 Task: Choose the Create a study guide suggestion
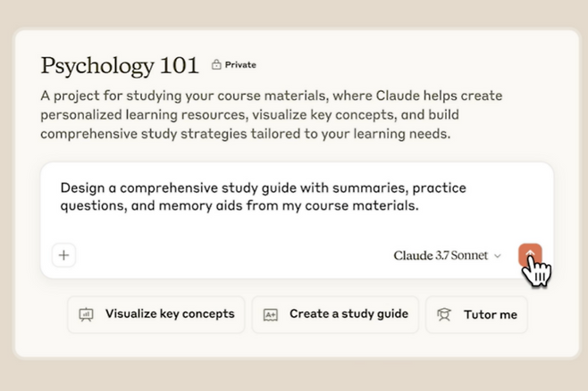point(335,314)
